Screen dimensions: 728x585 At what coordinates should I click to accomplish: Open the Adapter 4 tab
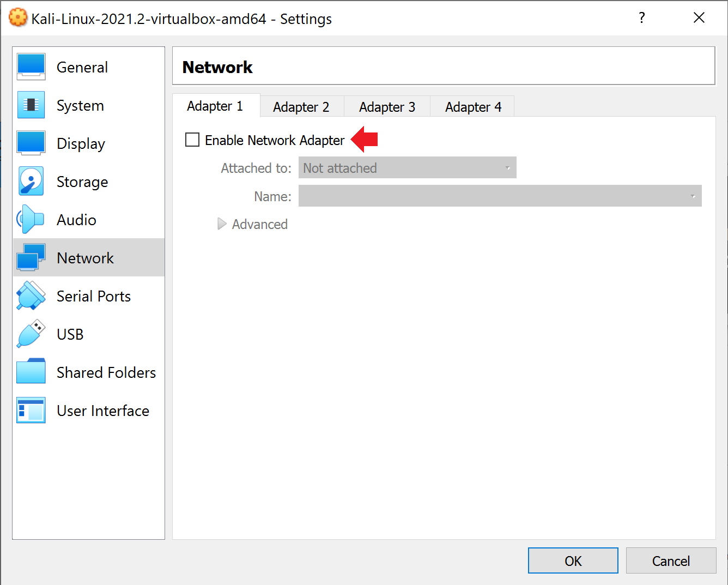[472, 106]
